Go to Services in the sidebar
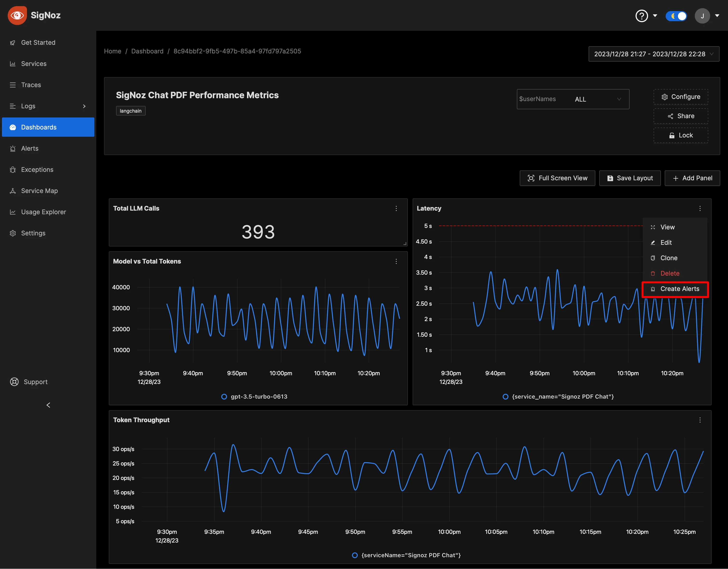 (x=48, y=64)
